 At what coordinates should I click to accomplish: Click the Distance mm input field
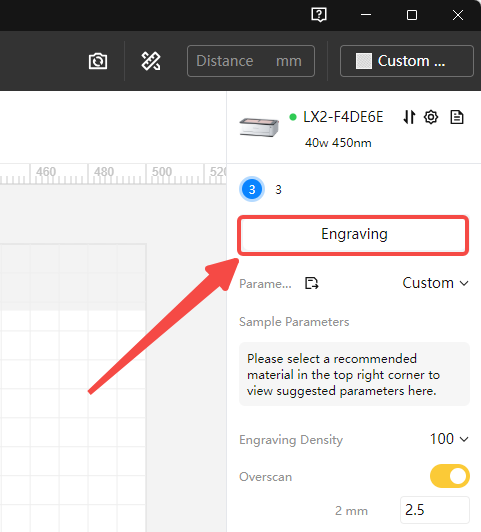tap(251, 61)
